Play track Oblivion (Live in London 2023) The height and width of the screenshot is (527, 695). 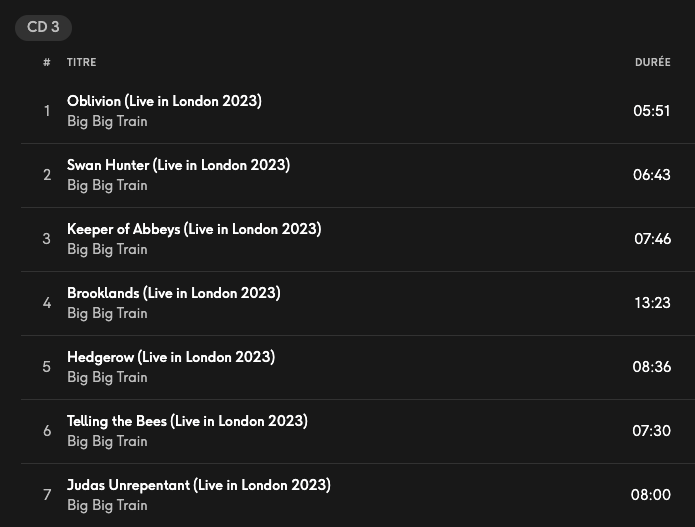point(164,101)
